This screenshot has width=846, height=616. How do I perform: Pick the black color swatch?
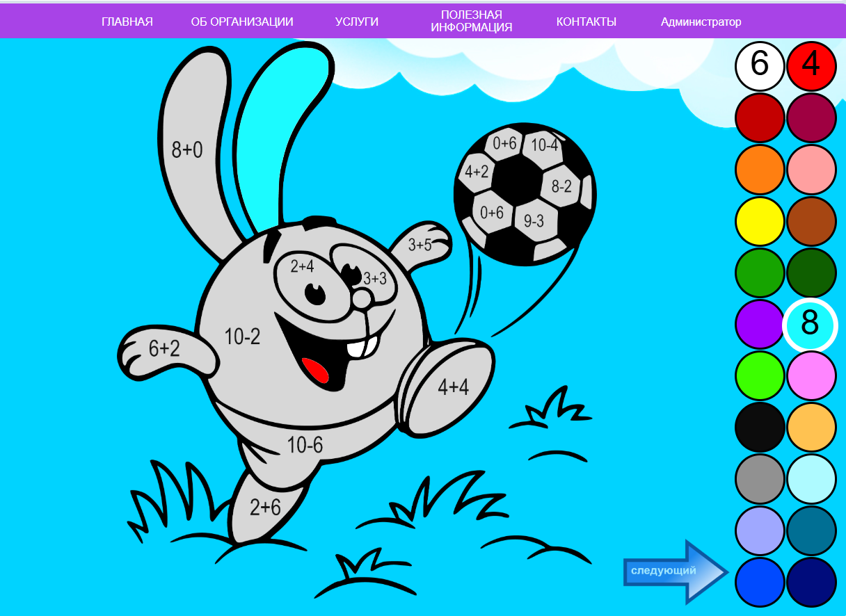(x=759, y=428)
